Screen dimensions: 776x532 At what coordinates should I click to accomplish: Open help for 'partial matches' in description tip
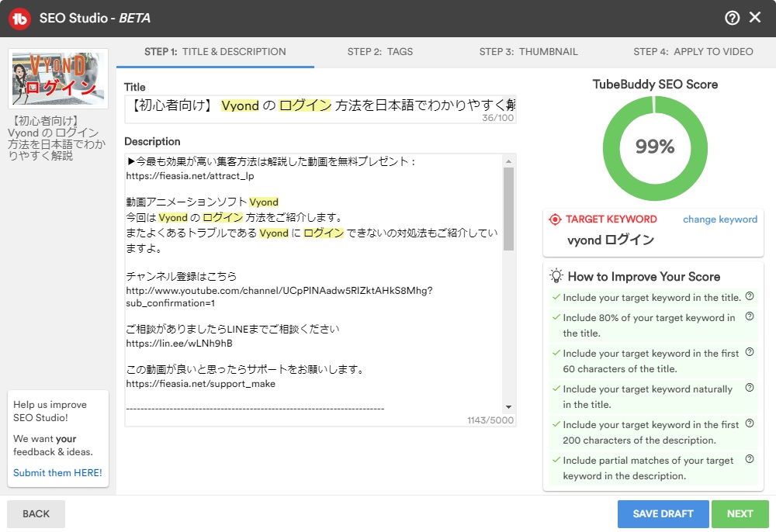(750, 459)
